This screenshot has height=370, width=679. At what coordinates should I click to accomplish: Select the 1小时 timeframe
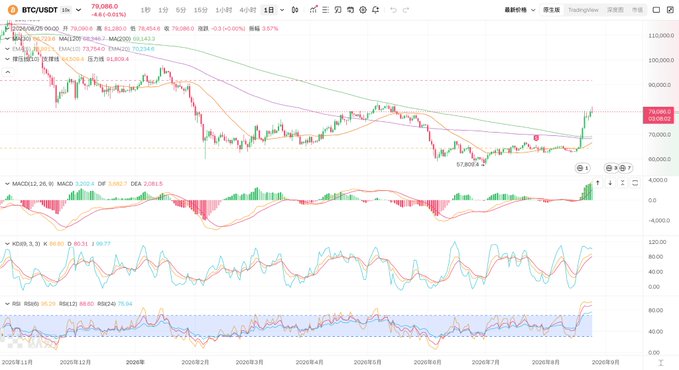pyautogui.click(x=223, y=10)
